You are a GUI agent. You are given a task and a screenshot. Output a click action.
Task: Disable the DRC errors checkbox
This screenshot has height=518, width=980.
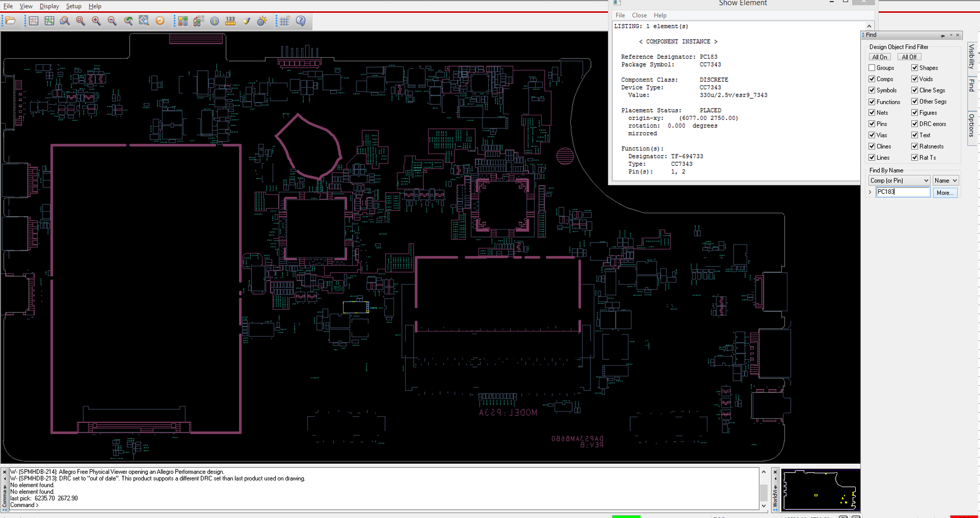tap(915, 124)
